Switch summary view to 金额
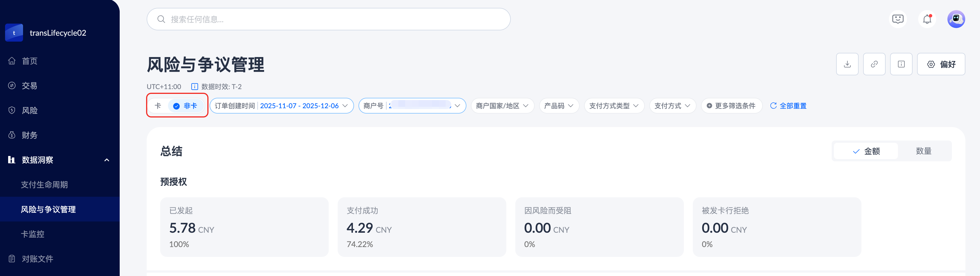The width and height of the screenshot is (980, 276). tap(866, 151)
